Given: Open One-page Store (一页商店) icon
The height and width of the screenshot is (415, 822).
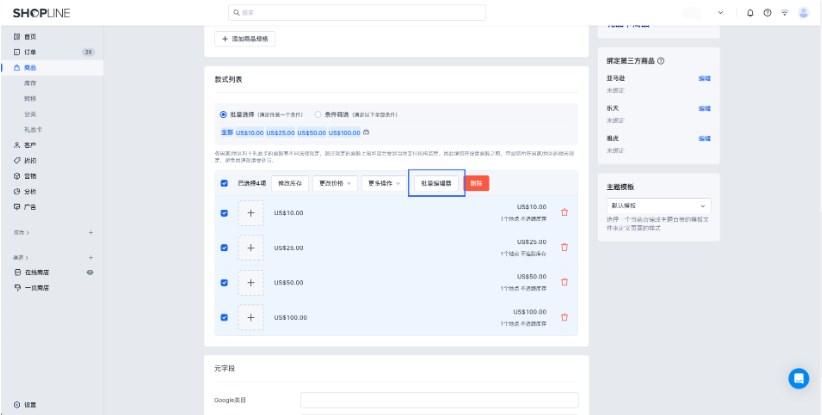Looking at the screenshot, I should (x=17, y=288).
